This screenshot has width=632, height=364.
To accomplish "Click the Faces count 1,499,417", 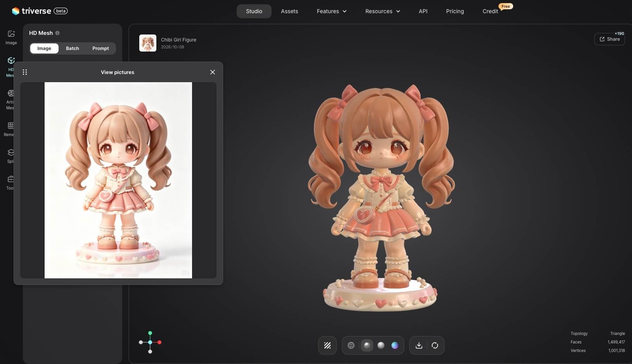I will tap(616, 342).
